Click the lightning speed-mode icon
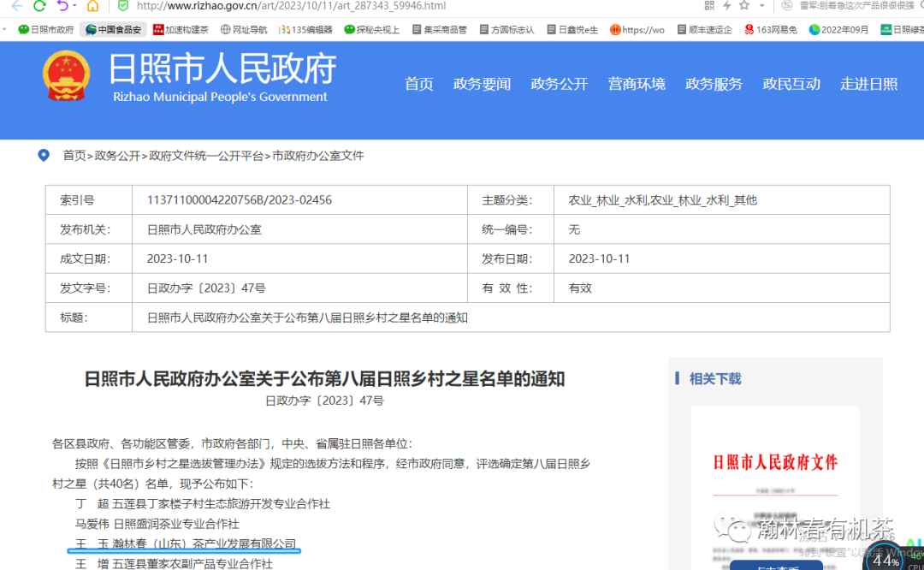 point(726,6)
